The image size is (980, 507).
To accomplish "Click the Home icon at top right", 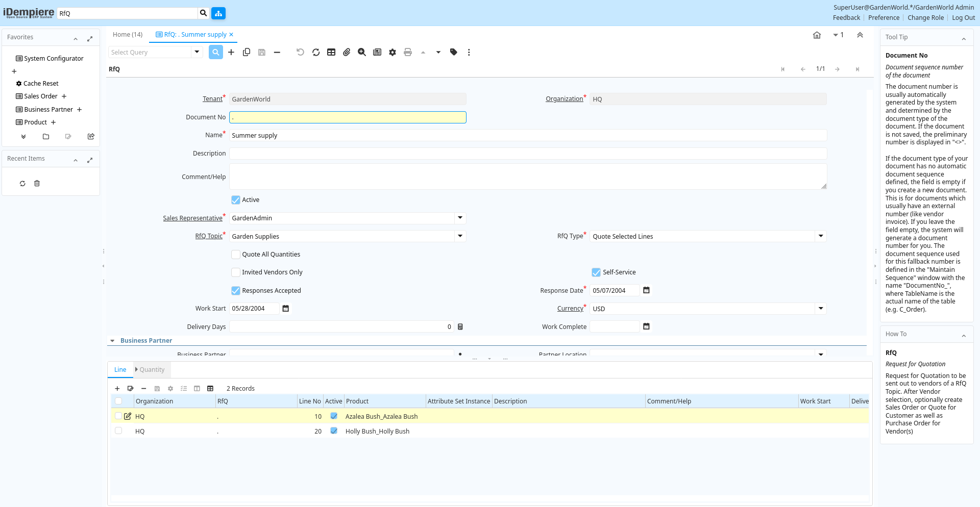I will (817, 35).
